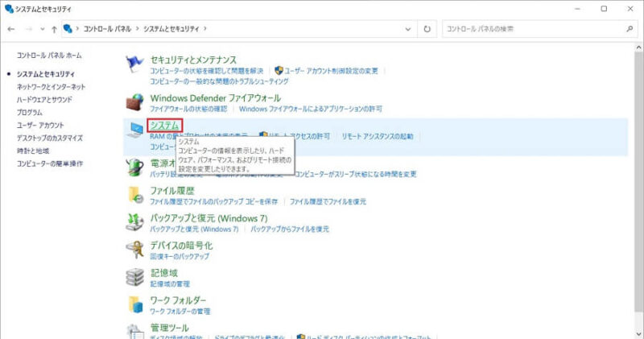Click the System computer monitor icon
This screenshot has width=644, height=339.
(x=134, y=130)
